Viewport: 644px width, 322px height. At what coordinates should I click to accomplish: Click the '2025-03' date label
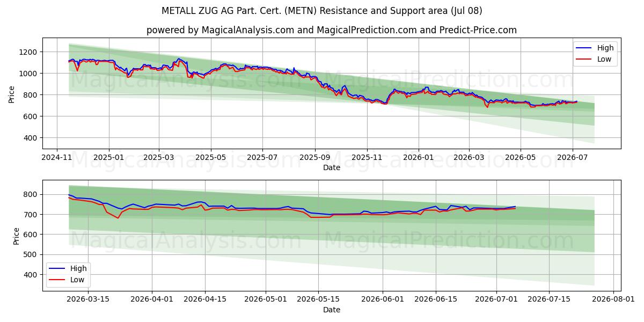click(159, 157)
